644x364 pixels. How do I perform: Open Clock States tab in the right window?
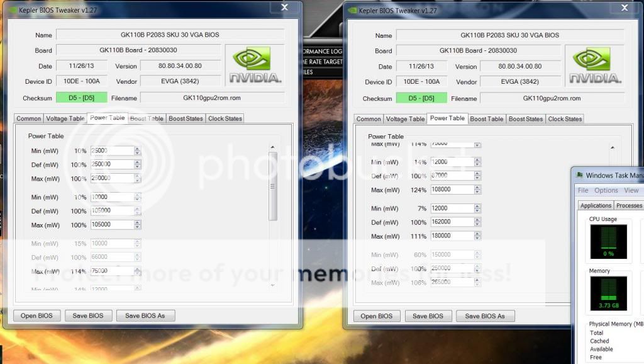click(x=565, y=119)
